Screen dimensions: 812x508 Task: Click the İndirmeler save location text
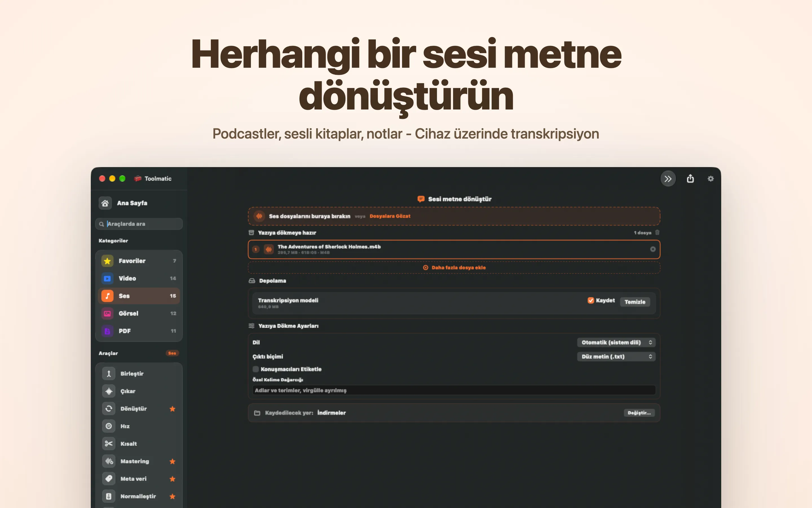(x=332, y=413)
